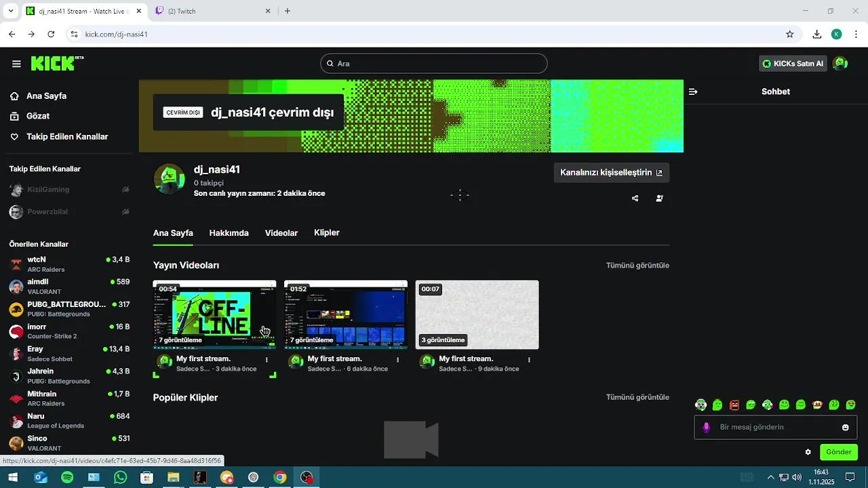Click the Bir mesaj gönderin chat input
The height and width of the screenshot is (488, 868).
click(776, 427)
